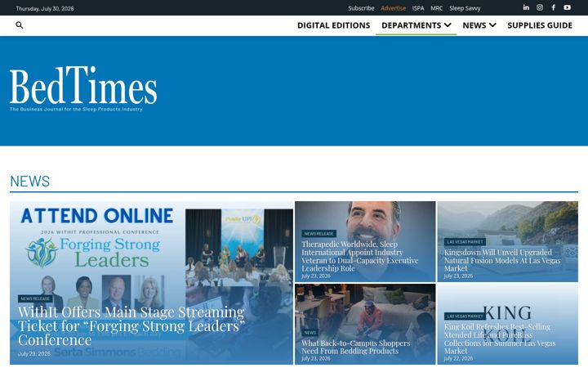Viewport: 588px width, 368px height.
Task: Follow the Advertise link
Action: pos(394,8)
